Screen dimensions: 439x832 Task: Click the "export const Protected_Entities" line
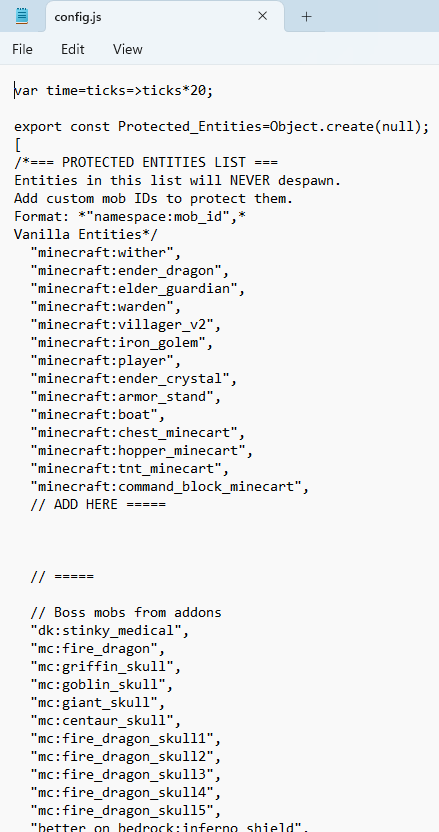[x=221, y=127]
